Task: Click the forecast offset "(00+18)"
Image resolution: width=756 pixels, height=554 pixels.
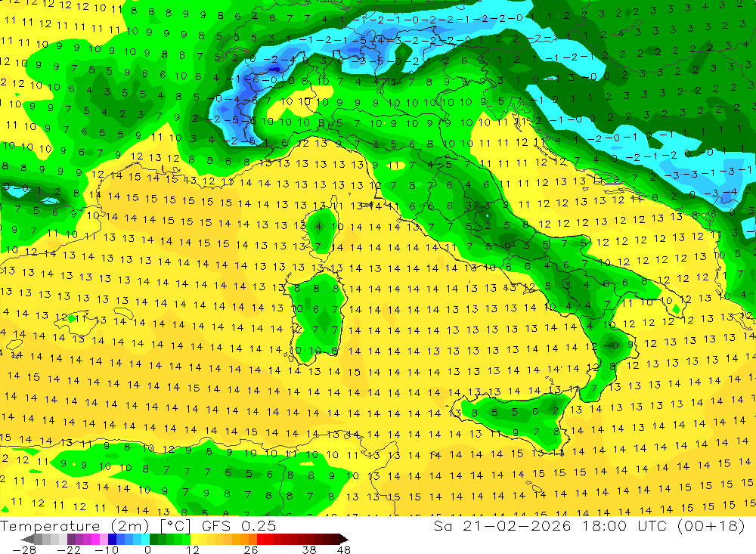Action: 711,525
